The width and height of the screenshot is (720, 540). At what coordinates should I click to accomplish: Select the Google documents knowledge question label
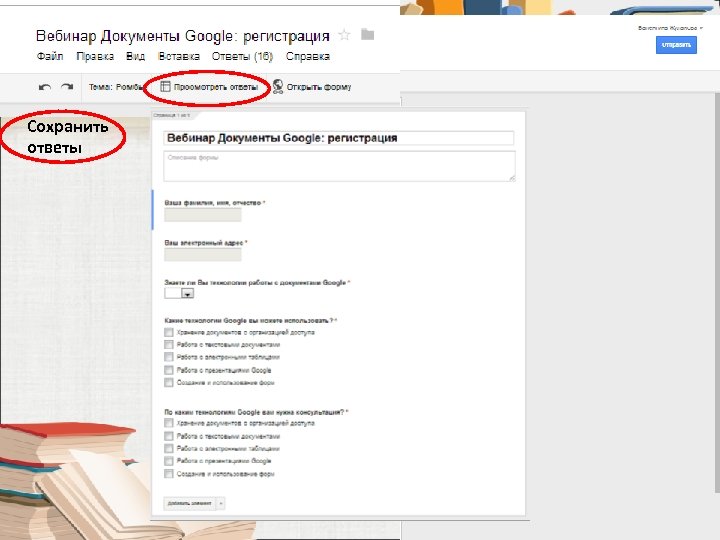[255, 282]
